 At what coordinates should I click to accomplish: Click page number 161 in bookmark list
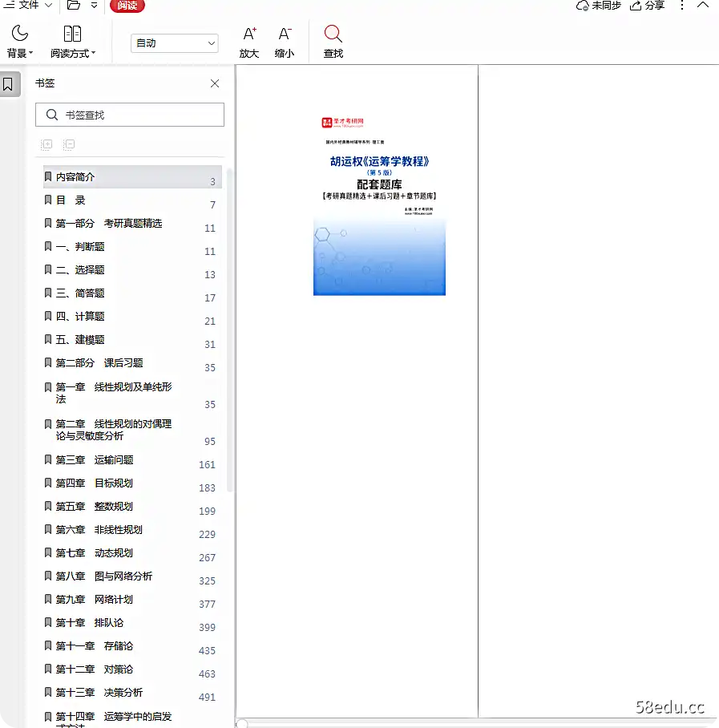[207, 465]
